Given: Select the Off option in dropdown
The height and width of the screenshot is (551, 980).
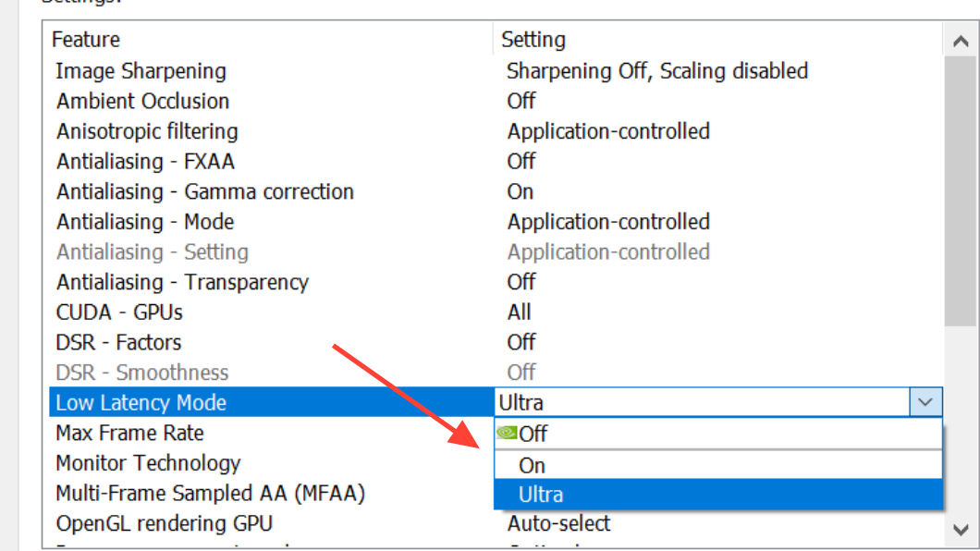Looking at the screenshot, I should pyautogui.click(x=718, y=434).
